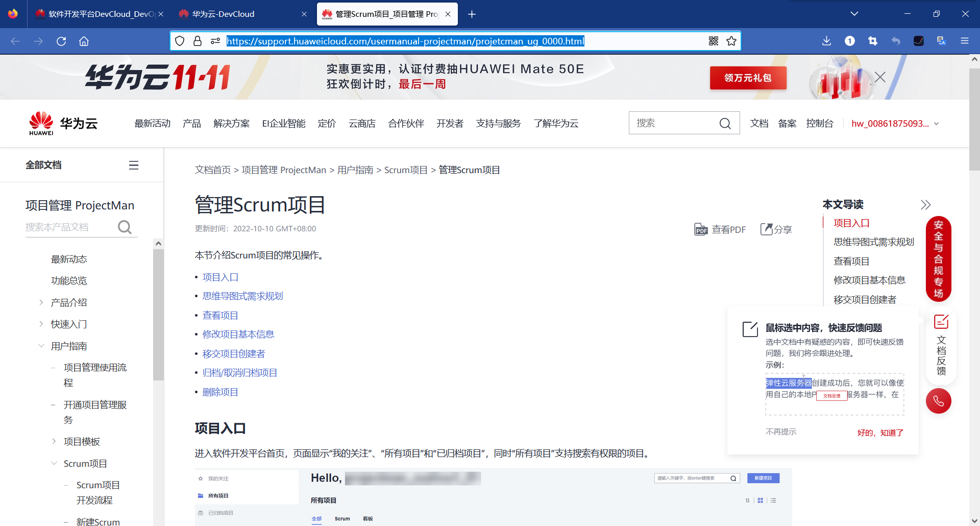Open the 解决方案 menu in the navigation
This screenshot has height=526, width=980.
[231, 123]
